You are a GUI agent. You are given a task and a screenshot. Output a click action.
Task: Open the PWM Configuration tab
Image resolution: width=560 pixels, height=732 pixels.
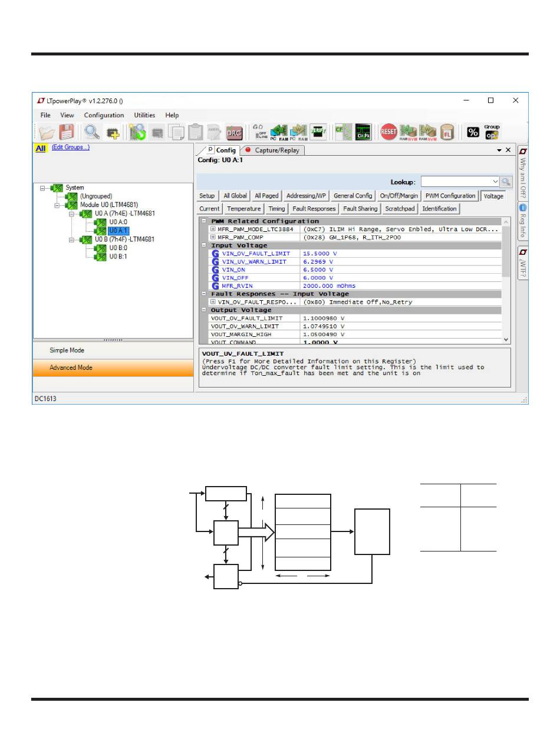coord(450,196)
